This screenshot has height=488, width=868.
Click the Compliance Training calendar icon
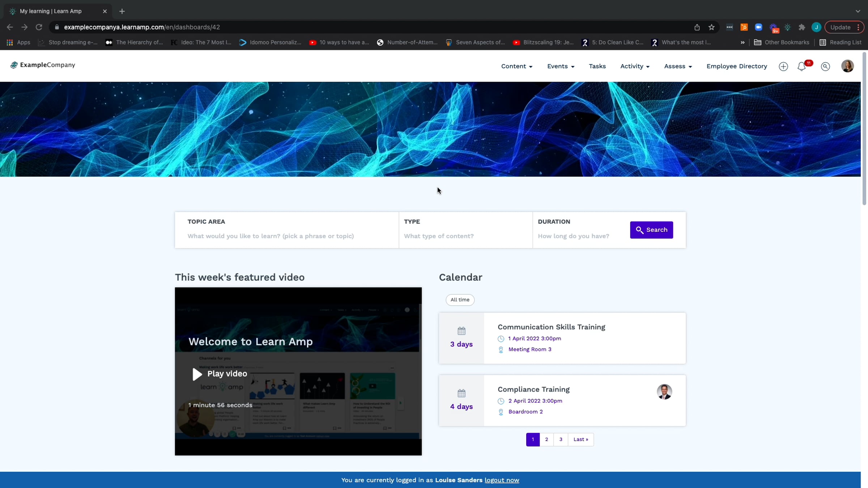point(461,393)
